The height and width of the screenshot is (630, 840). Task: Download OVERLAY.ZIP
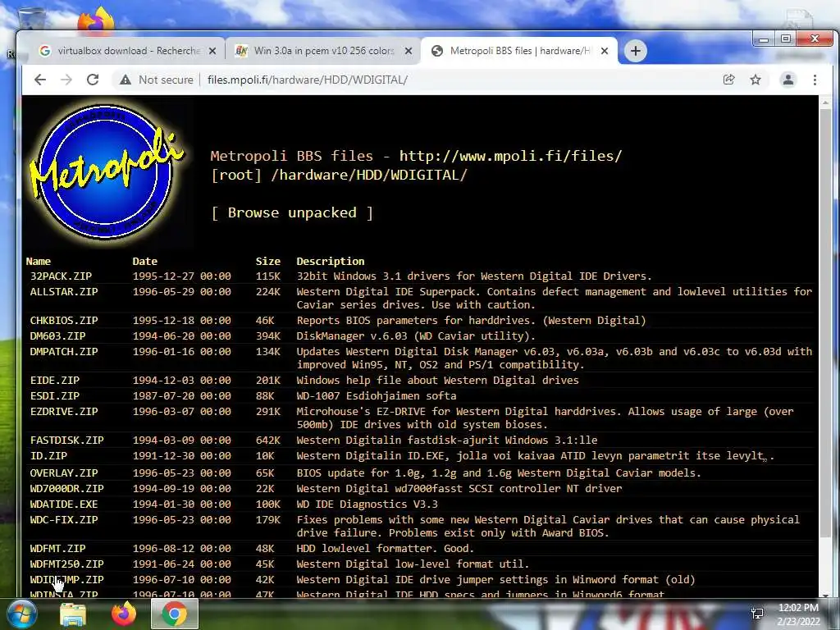[x=64, y=473]
